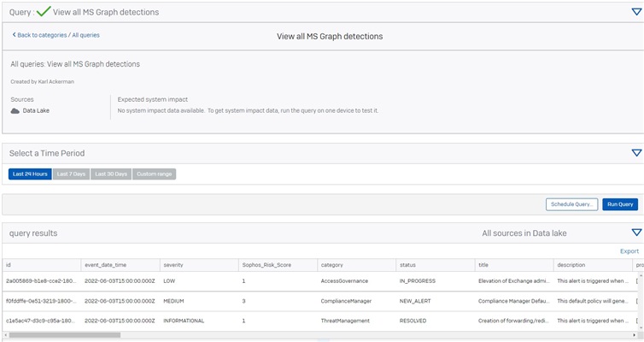This screenshot has height=342, width=644.
Task: Select id cell starting 2a005869-b1e8
Action: point(41,281)
